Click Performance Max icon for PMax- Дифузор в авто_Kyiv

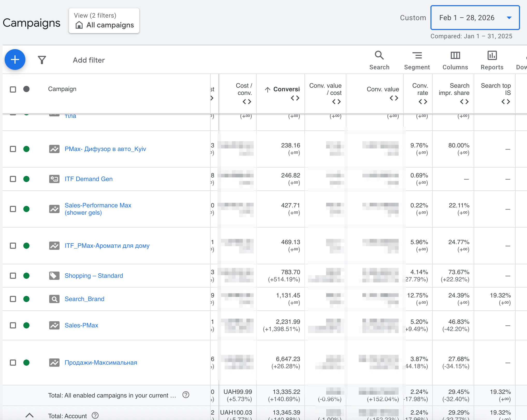54,149
